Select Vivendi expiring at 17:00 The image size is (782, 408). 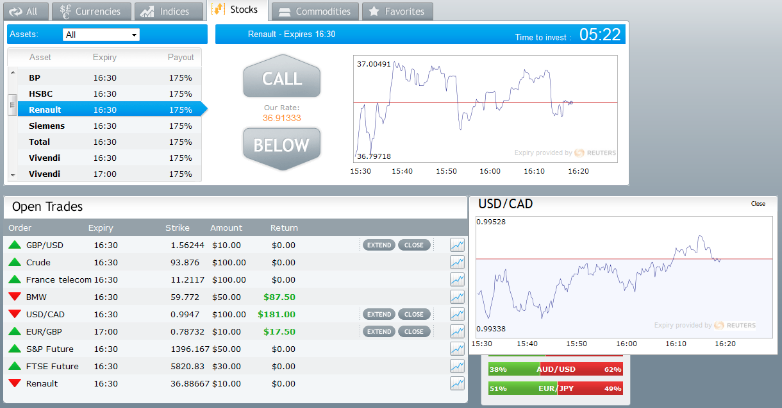coord(109,174)
